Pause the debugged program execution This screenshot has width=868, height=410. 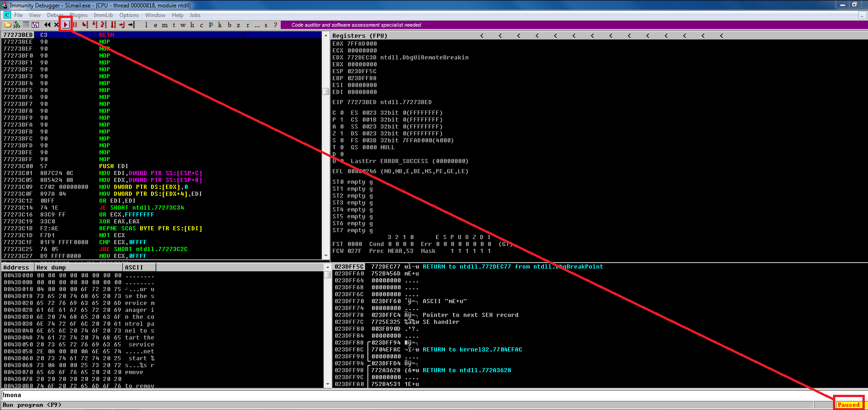pos(75,25)
